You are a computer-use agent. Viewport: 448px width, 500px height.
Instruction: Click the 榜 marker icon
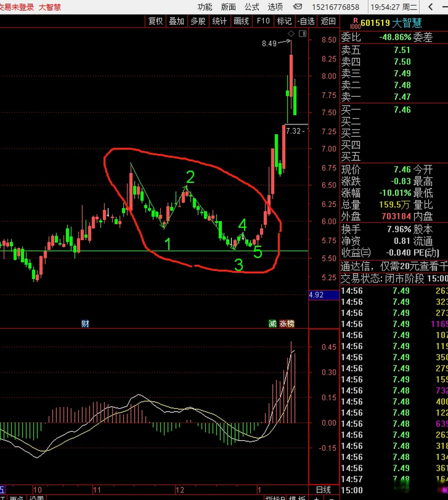click(290, 323)
